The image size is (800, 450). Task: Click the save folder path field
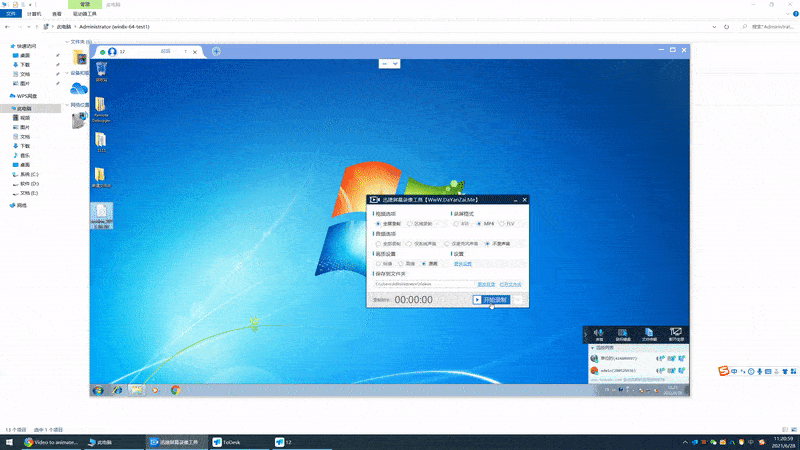tap(423, 284)
